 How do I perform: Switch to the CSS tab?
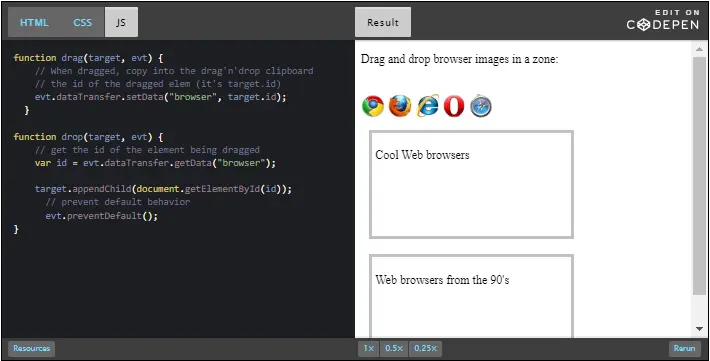82,22
